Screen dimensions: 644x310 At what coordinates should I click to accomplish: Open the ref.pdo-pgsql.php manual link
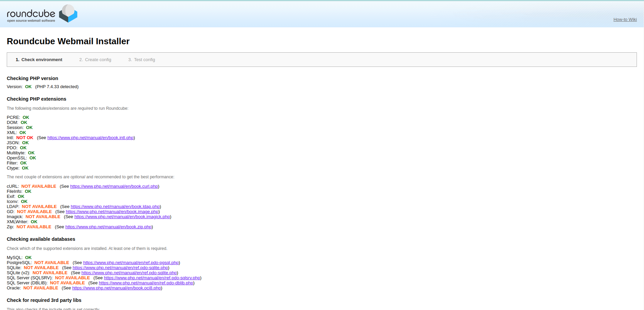pyautogui.click(x=131, y=263)
